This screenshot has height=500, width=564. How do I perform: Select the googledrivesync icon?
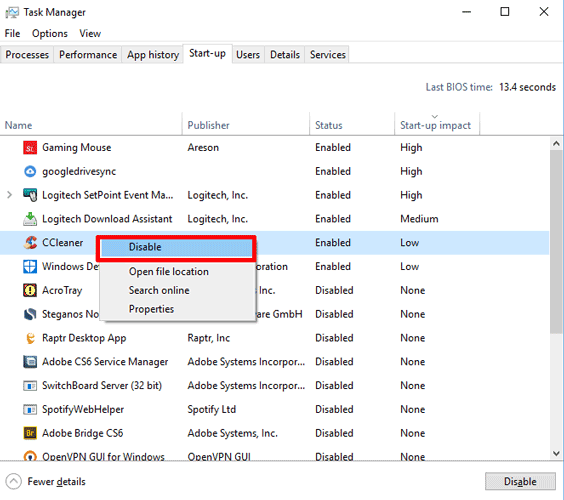pyautogui.click(x=30, y=171)
